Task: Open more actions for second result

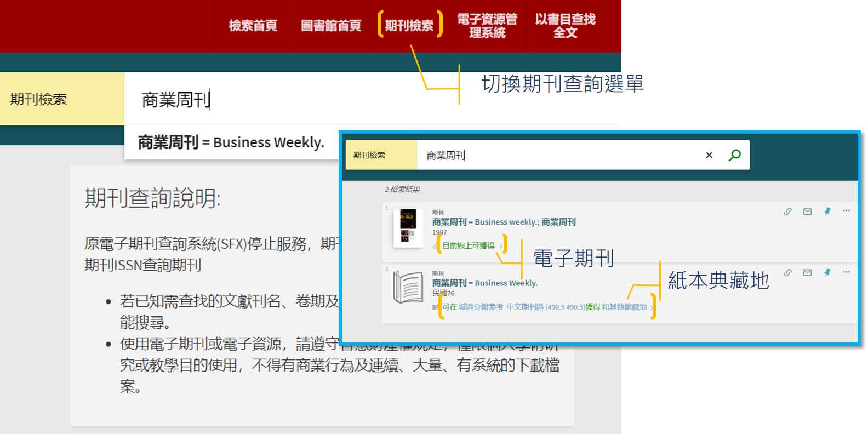Action: pos(846,272)
